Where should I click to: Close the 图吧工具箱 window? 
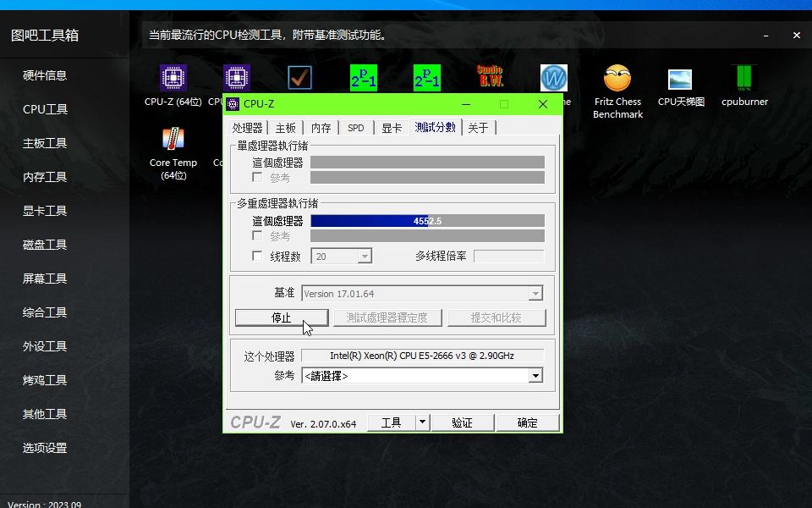pyautogui.click(x=797, y=36)
